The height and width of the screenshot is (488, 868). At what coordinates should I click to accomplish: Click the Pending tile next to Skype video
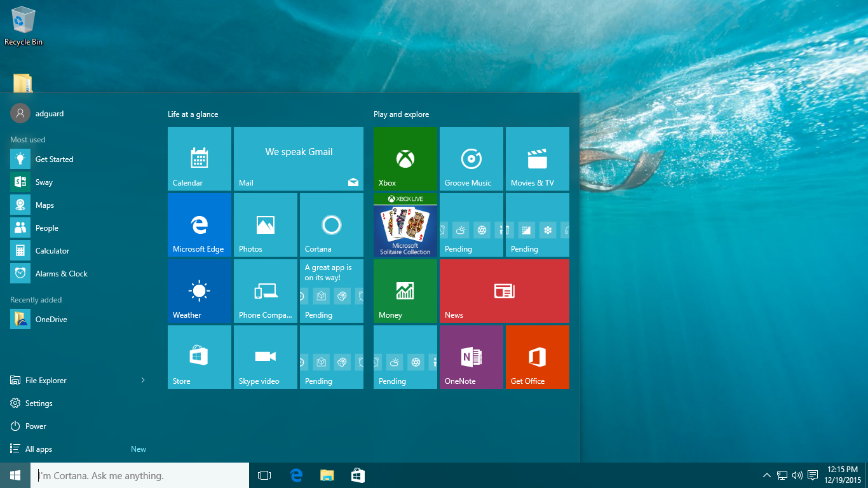pyautogui.click(x=332, y=357)
